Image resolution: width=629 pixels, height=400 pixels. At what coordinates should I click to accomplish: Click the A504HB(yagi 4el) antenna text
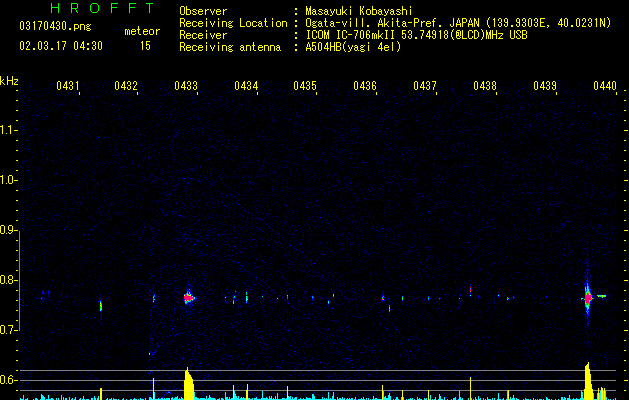(353, 47)
